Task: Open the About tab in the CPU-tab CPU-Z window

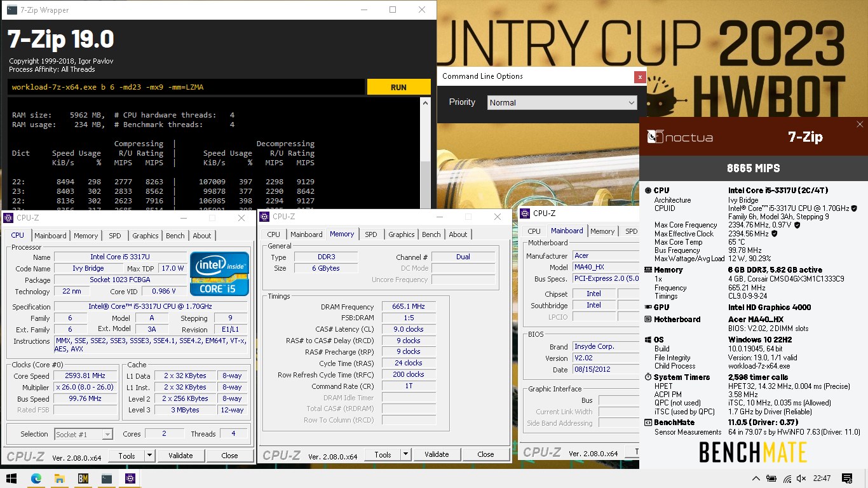Action: (x=202, y=236)
